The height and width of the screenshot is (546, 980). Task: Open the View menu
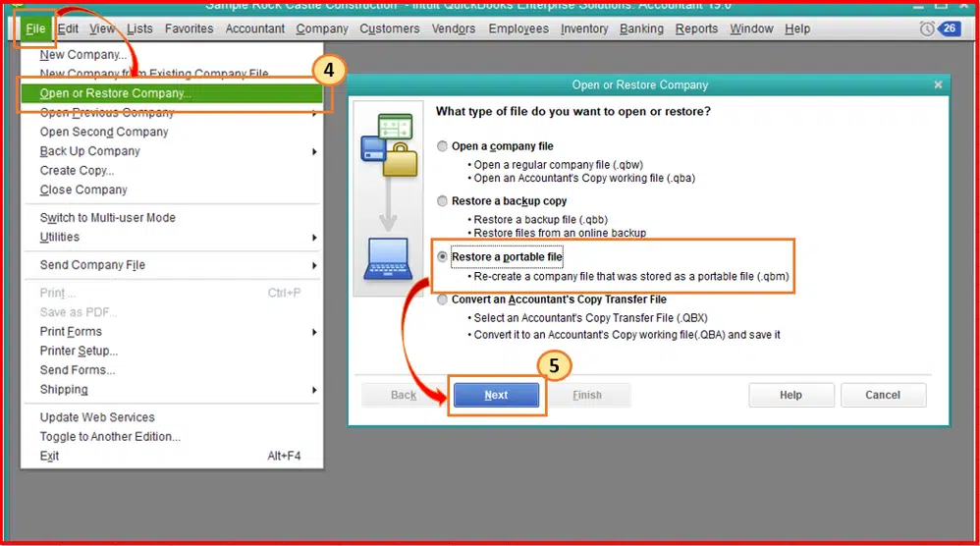102,28
